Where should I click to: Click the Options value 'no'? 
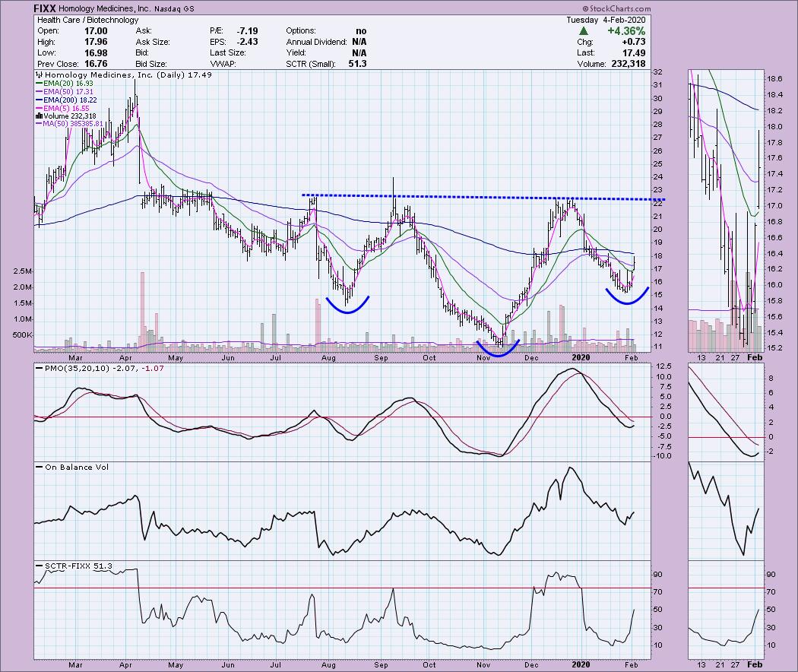(361, 31)
